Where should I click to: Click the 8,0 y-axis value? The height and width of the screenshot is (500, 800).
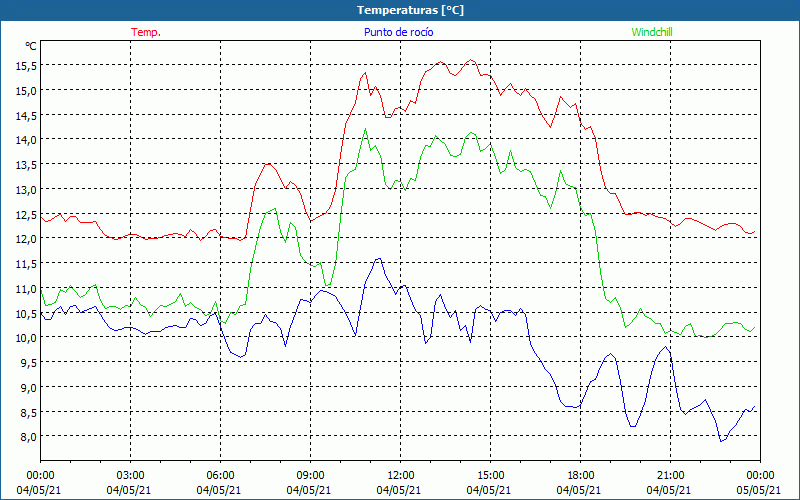tap(28, 437)
